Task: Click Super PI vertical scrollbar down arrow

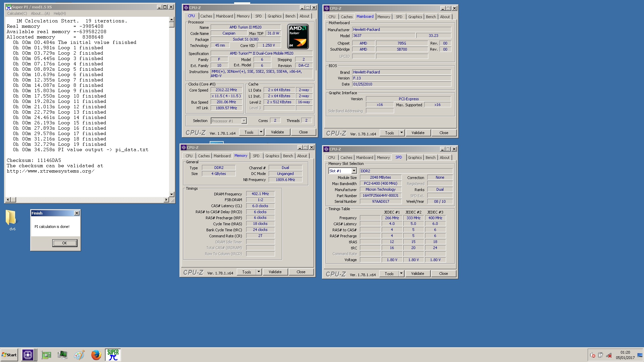Action: pyautogui.click(x=172, y=194)
